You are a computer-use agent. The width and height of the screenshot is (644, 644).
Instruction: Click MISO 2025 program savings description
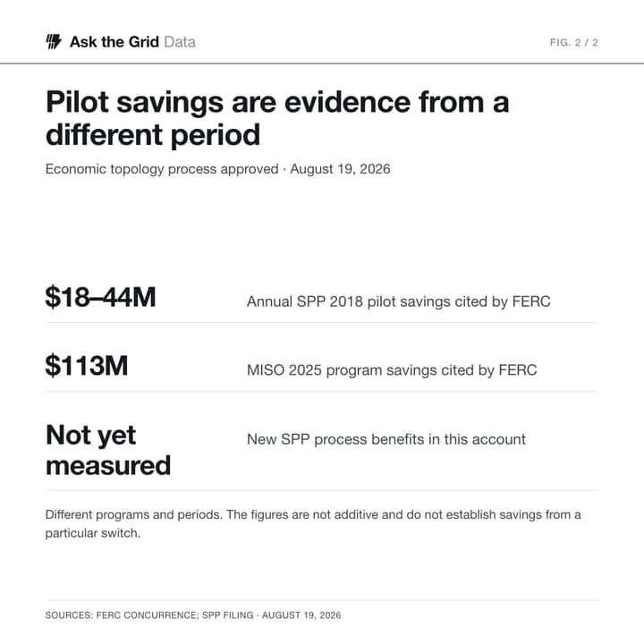point(392,370)
